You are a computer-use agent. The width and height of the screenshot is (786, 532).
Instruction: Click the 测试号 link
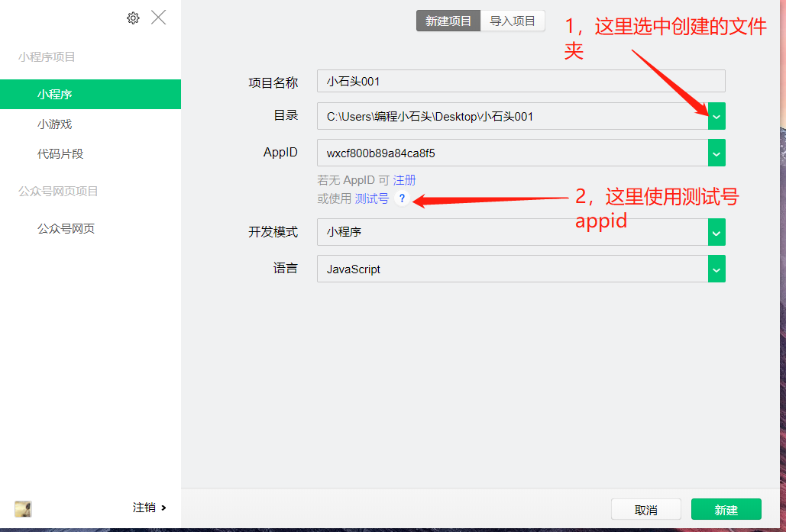click(371, 198)
